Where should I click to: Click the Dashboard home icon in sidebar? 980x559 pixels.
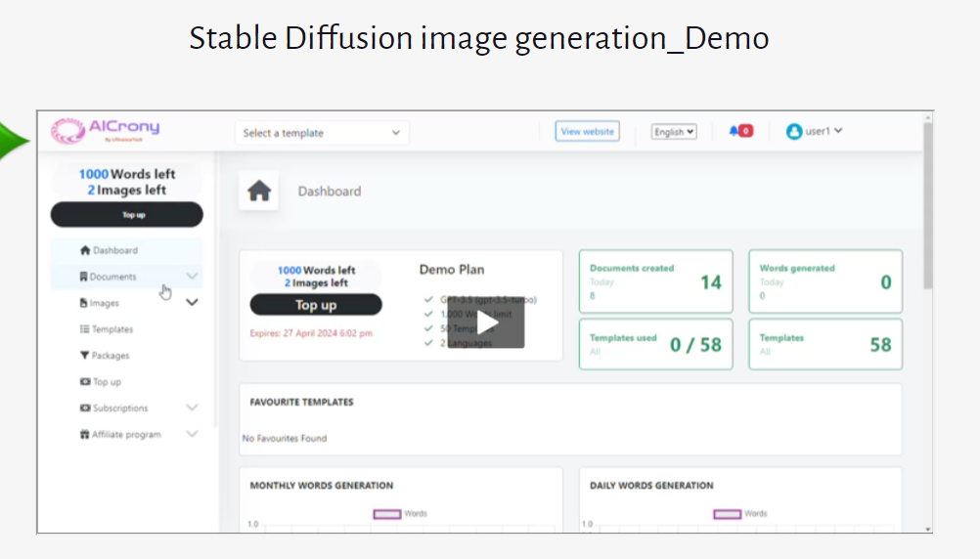pyautogui.click(x=85, y=250)
